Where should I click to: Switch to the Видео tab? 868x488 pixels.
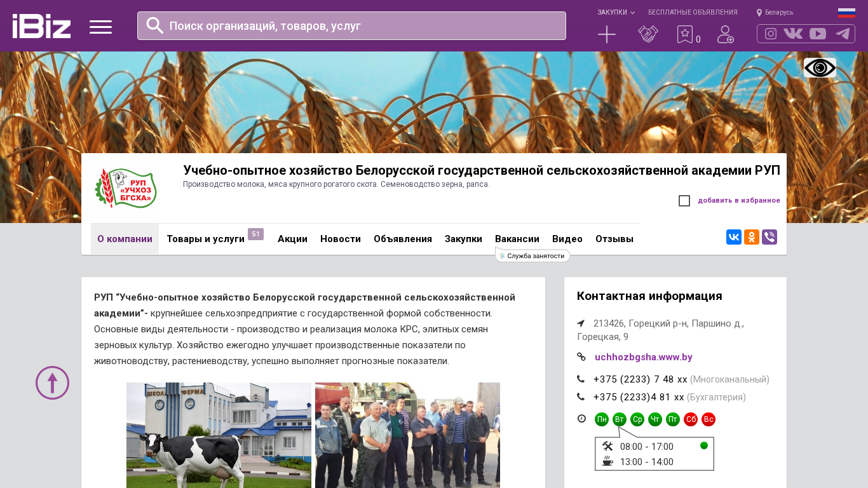(x=567, y=239)
